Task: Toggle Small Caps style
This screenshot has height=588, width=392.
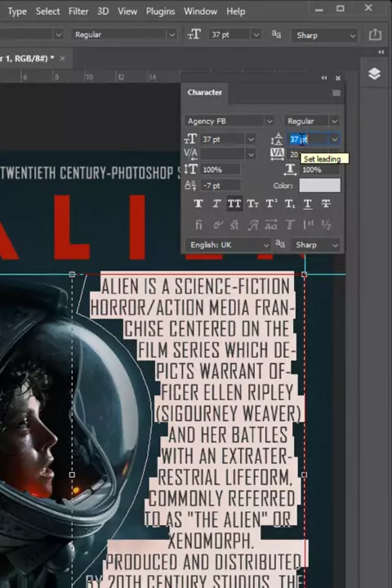Action: click(x=252, y=203)
